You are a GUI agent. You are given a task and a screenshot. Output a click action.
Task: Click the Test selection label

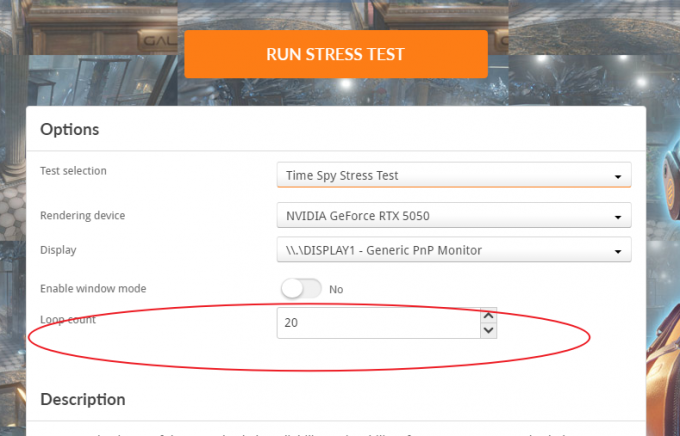(73, 171)
